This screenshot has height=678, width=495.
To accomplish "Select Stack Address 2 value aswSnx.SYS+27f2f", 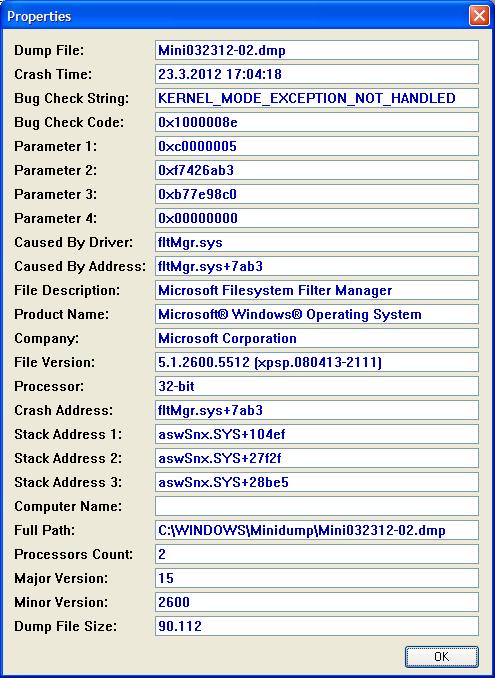I will tap(317, 458).
